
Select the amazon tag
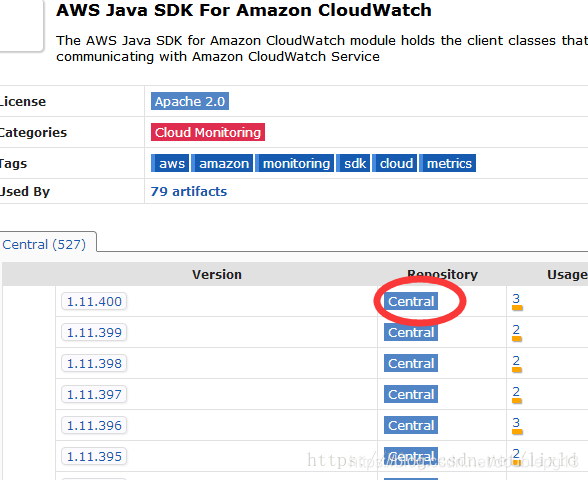point(222,163)
